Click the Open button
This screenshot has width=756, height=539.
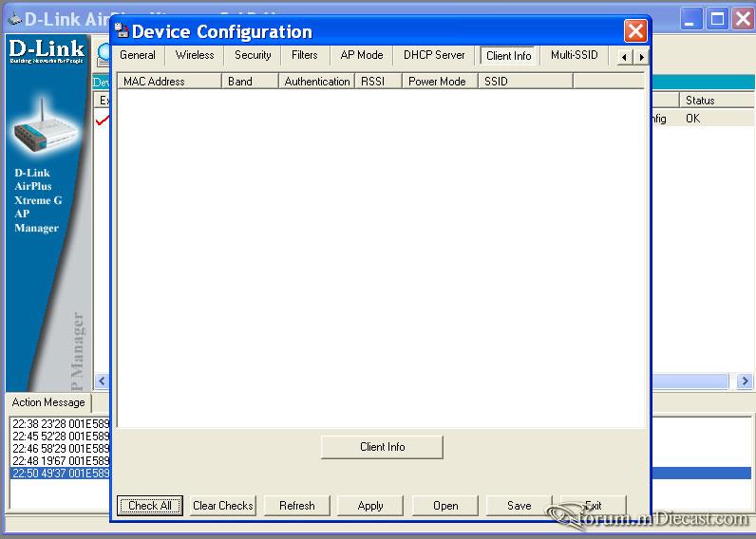445,506
